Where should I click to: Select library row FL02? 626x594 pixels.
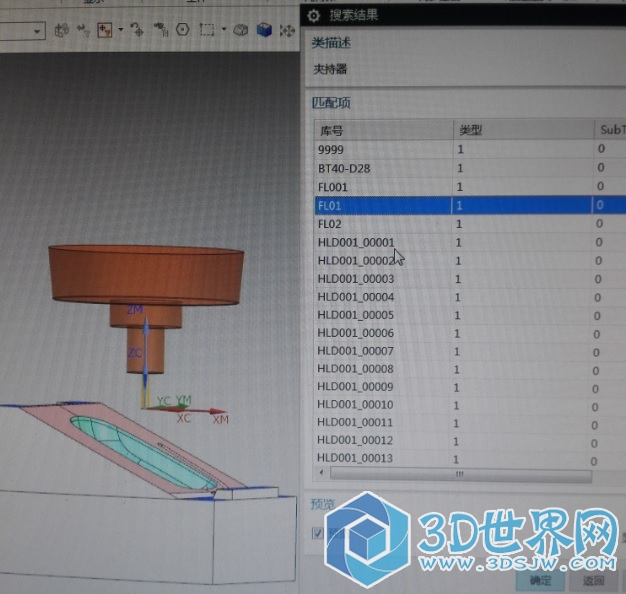[x=470, y=224]
